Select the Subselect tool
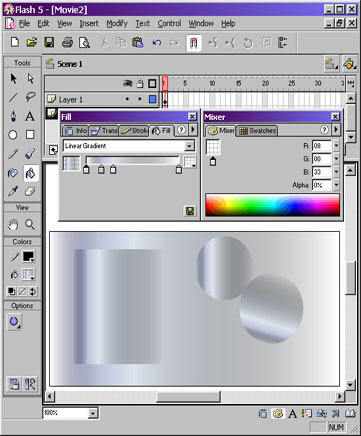The width and height of the screenshot is (361, 436). (30, 79)
